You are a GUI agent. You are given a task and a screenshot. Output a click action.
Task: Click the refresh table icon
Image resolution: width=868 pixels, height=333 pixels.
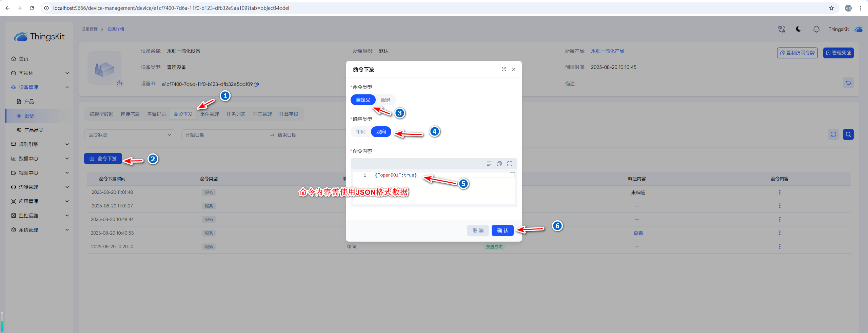click(833, 135)
